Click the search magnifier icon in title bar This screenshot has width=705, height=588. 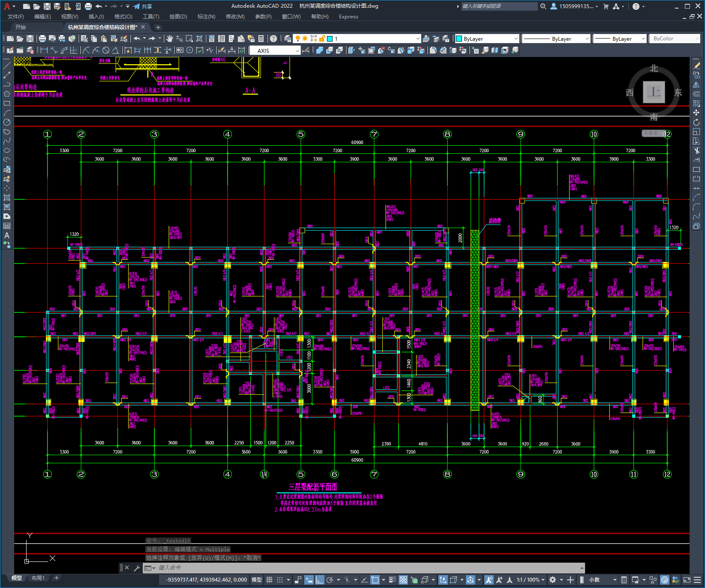tap(543, 6)
